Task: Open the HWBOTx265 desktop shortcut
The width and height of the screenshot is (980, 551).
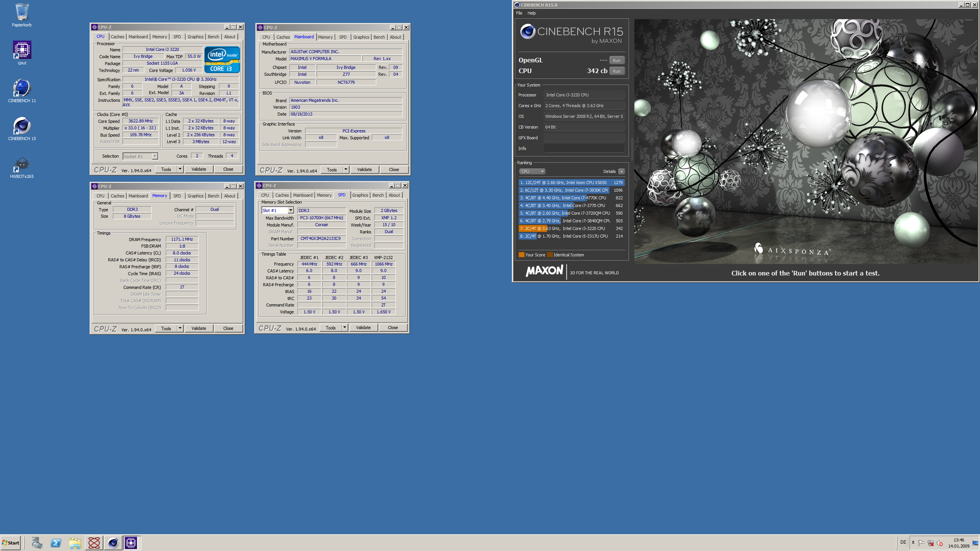Action: 22,167
